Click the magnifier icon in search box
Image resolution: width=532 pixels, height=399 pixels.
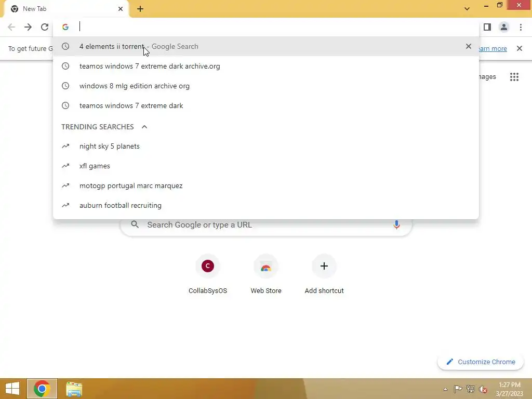135,224
